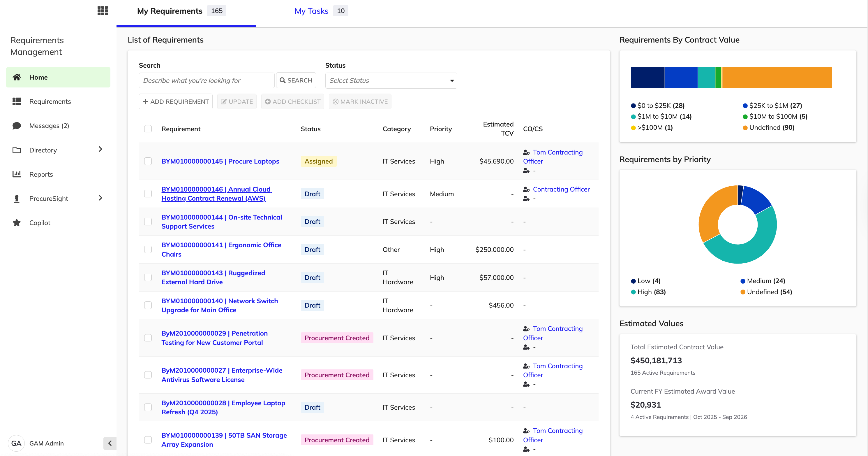Open the Penetration Testing requirement link
This screenshot has height=456, width=868.
point(215,338)
